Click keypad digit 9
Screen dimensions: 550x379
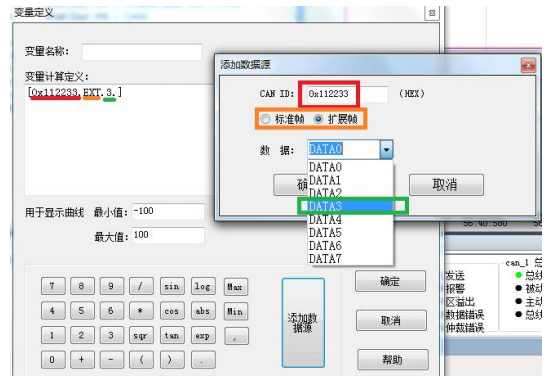tap(111, 286)
